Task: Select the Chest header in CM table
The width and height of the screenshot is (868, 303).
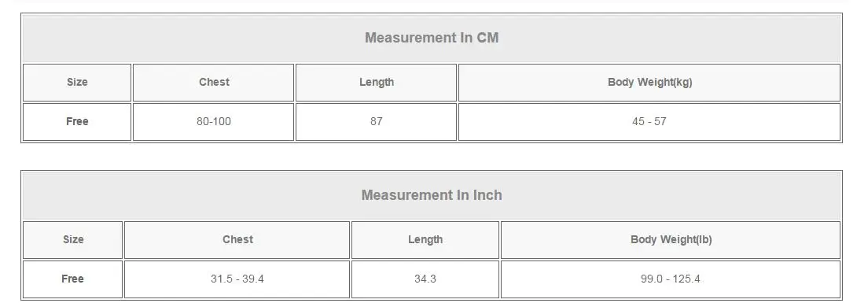Action: (x=214, y=83)
